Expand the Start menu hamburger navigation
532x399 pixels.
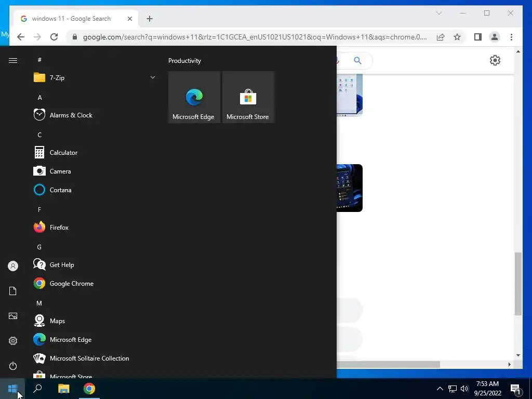pos(13,60)
